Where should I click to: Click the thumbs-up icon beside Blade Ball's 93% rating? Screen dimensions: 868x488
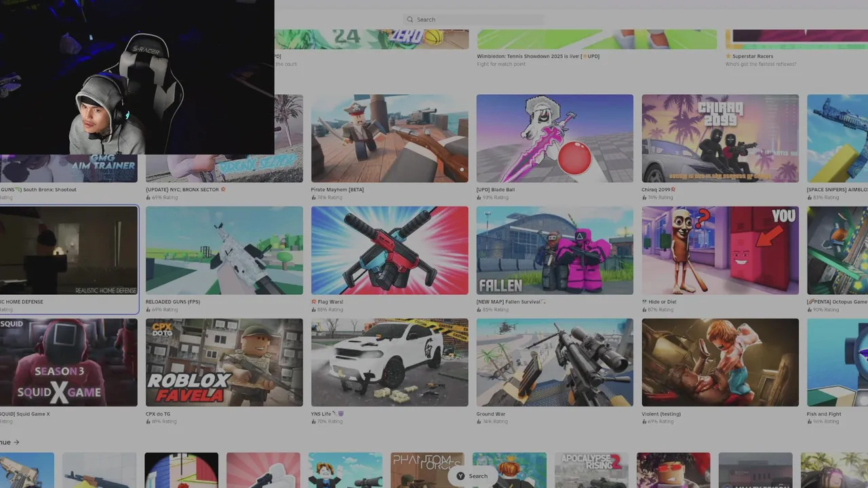tap(479, 198)
